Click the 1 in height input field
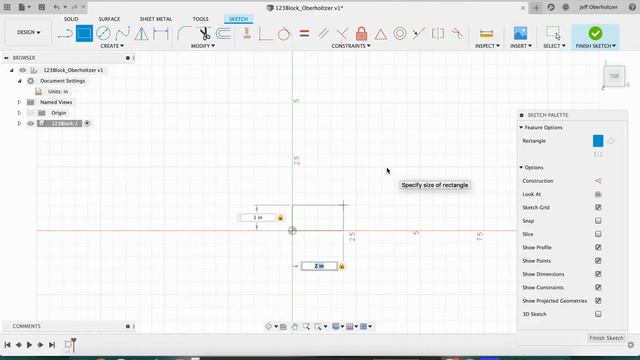 click(258, 218)
